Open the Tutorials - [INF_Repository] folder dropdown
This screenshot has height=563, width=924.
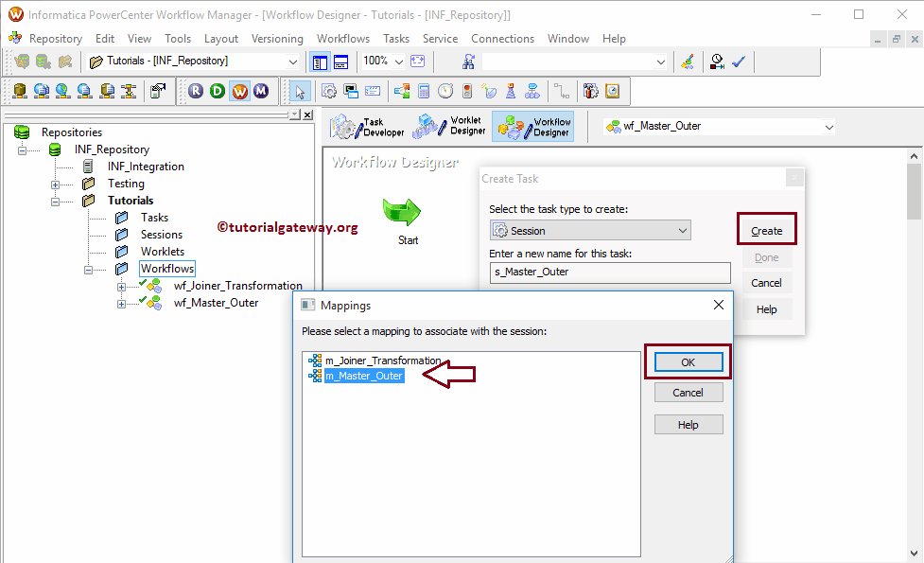(x=292, y=62)
